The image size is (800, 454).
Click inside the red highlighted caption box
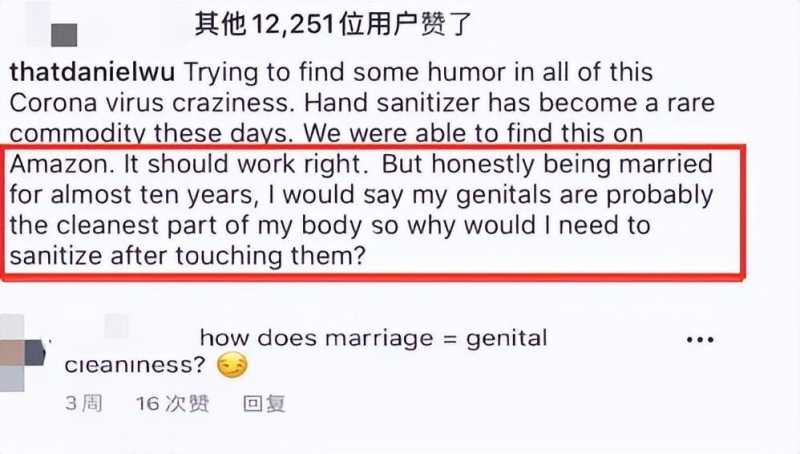coord(372,212)
